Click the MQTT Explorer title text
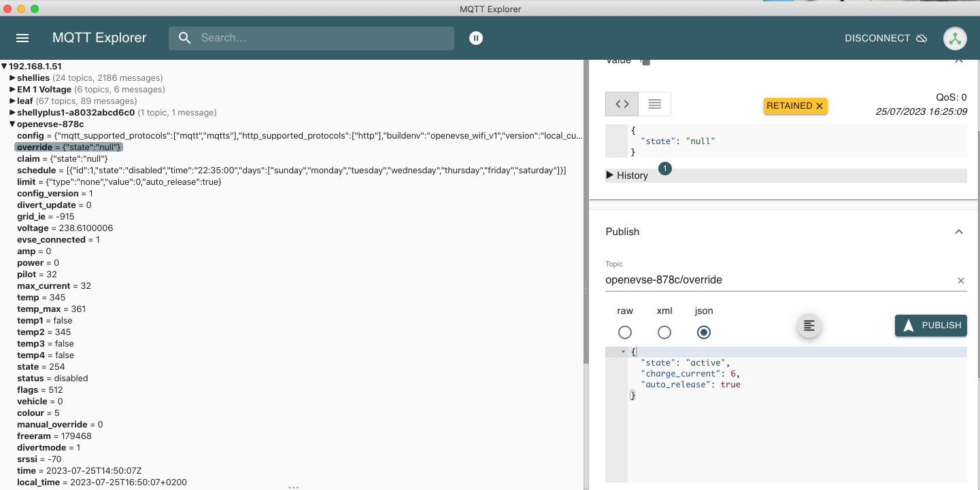 99,38
